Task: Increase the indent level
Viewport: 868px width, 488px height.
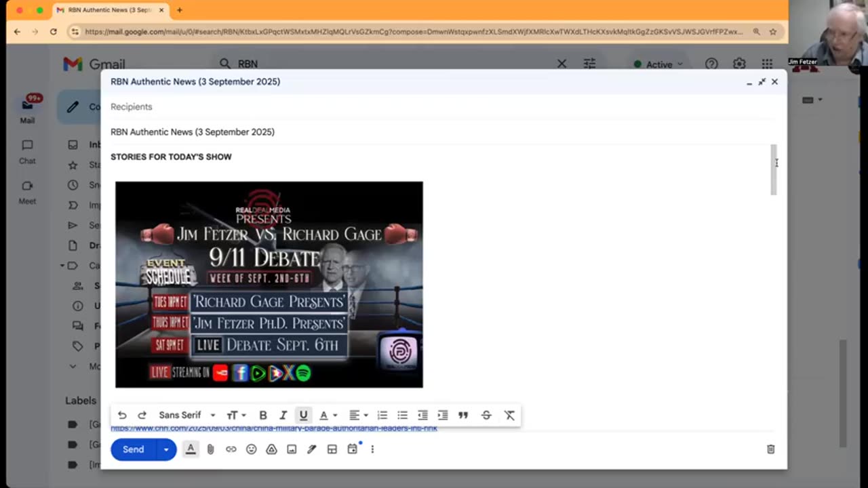Action: 443,415
